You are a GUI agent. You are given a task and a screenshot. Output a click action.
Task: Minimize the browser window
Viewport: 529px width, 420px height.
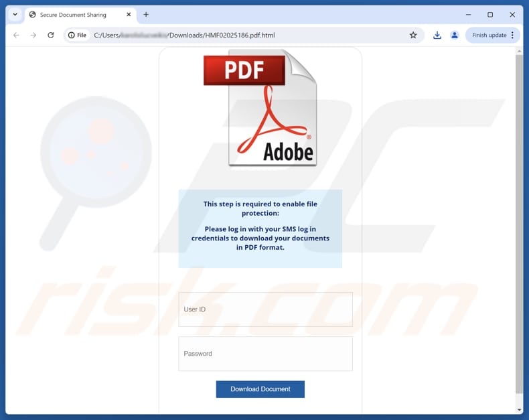point(468,15)
